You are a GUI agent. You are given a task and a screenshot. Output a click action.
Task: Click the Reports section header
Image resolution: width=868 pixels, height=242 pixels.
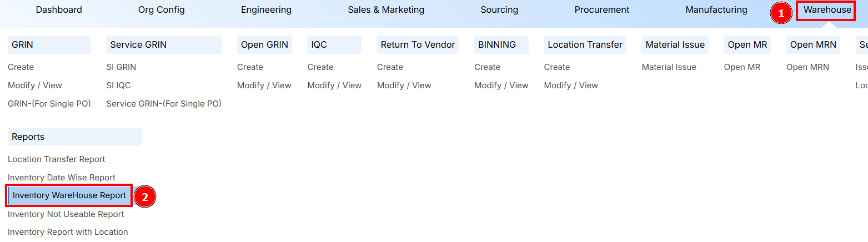(28, 137)
